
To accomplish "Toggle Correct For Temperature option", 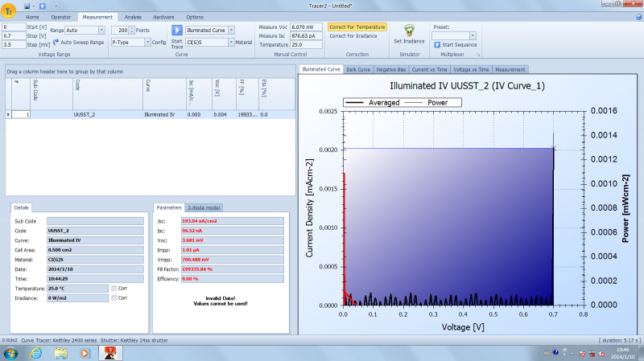I will coord(357,27).
